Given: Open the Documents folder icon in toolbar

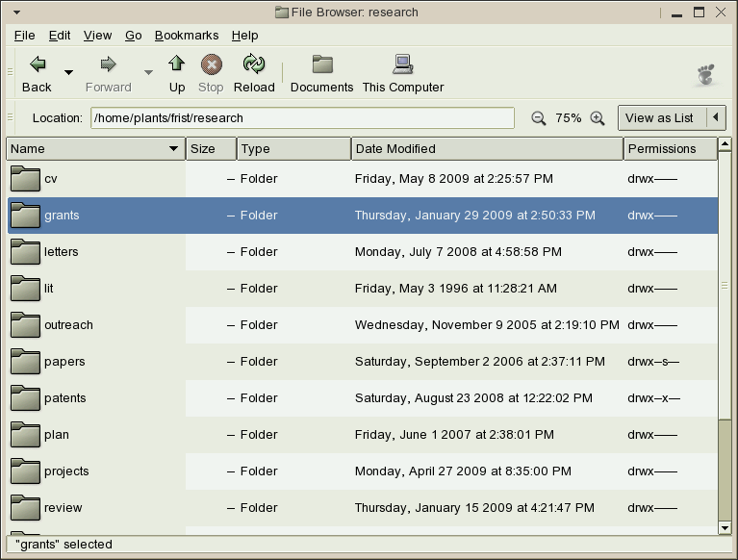Looking at the screenshot, I should click(x=321, y=65).
